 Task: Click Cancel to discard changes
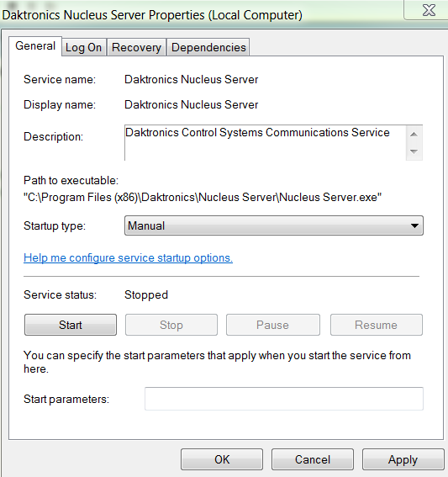[x=313, y=459]
